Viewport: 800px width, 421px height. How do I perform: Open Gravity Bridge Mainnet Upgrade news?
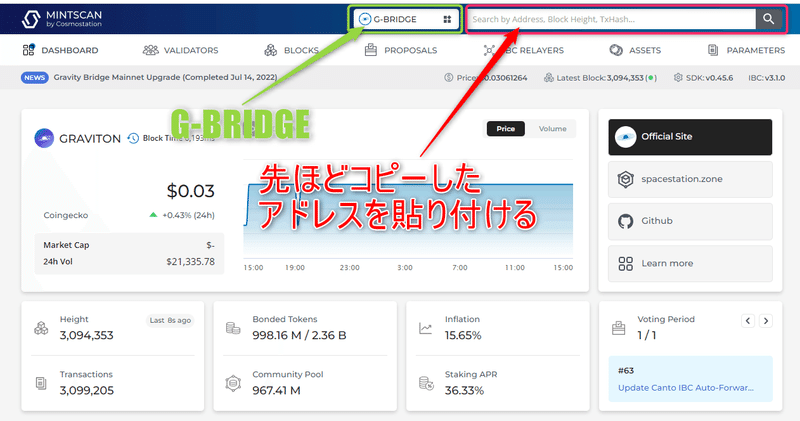pos(165,78)
